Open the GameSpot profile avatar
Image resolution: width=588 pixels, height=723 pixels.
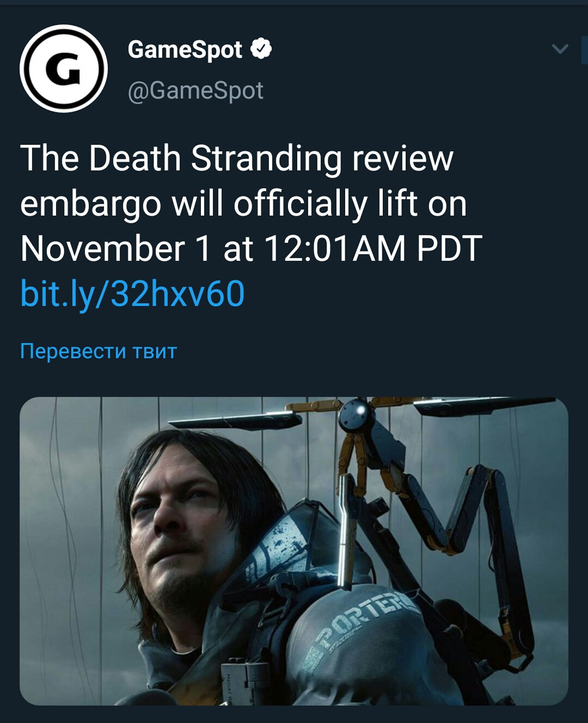pos(64,69)
